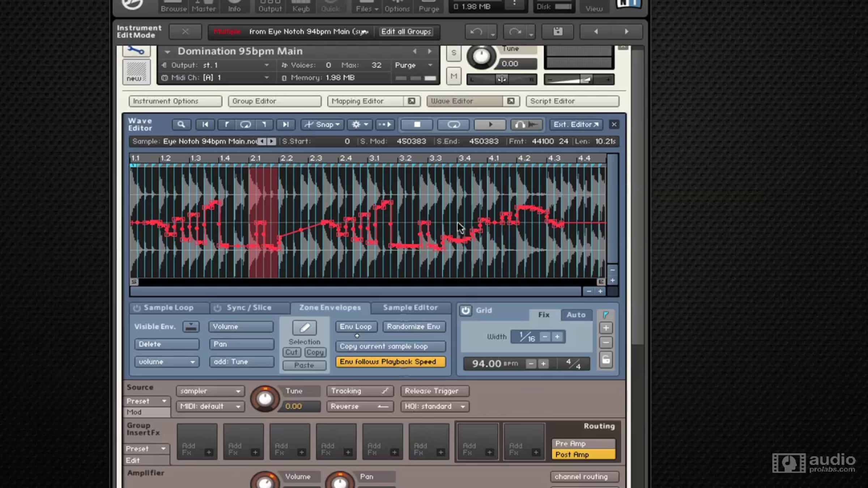Click the magnifier zoom tool in Wave Editor
The width and height of the screenshot is (868, 488).
point(181,124)
